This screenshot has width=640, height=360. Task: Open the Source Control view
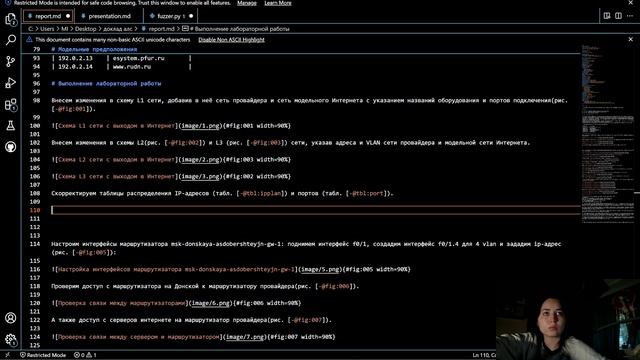[11, 61]
